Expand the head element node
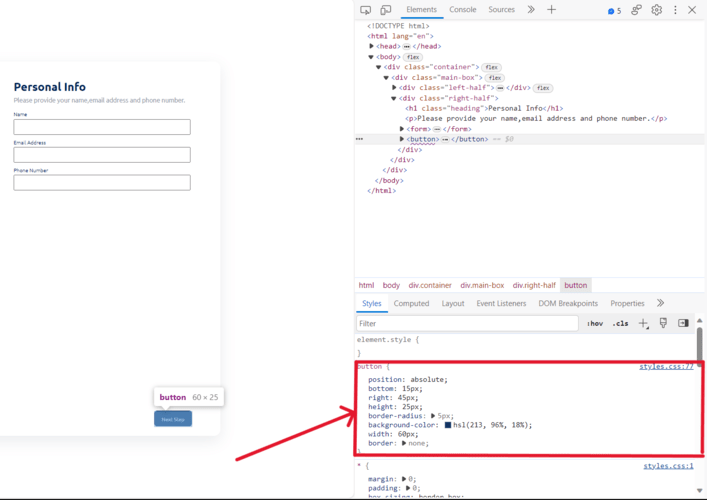 [371, 46]
